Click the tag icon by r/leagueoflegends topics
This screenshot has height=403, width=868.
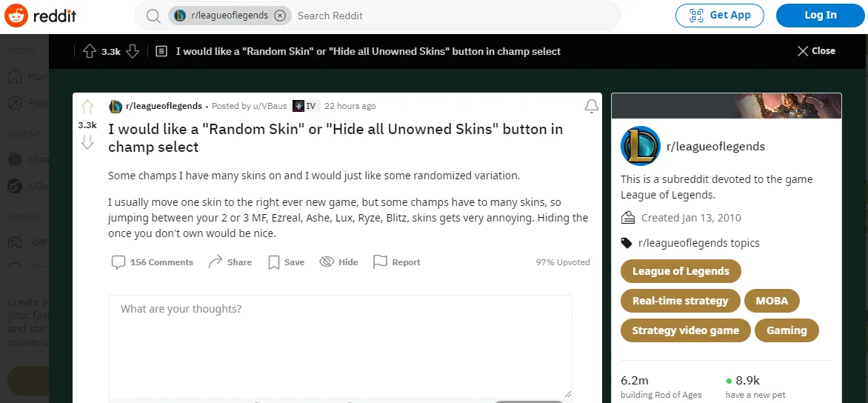[x=627, y=243]
